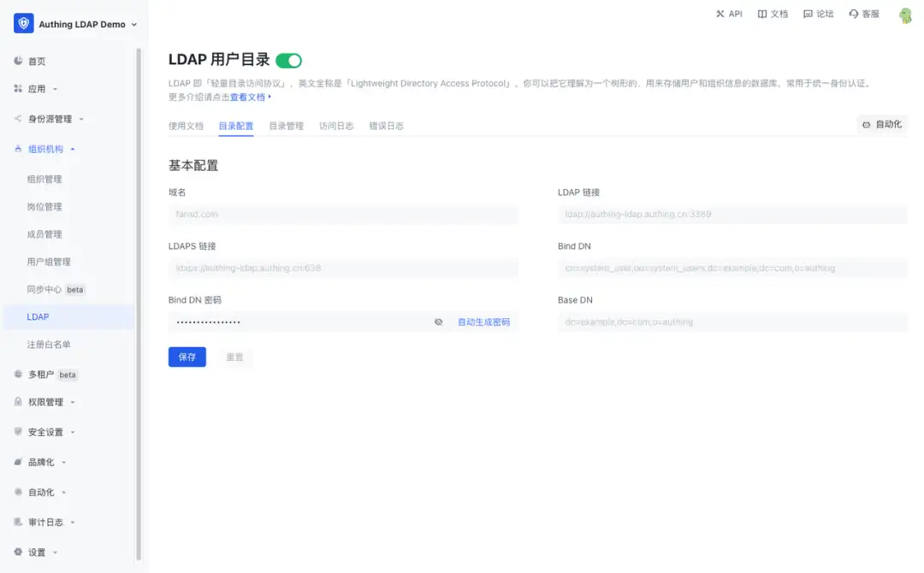Image resolution: width=924 pixels, height=573 pixels.
Task: Click the Base DN input field
Action: point(732,322)
